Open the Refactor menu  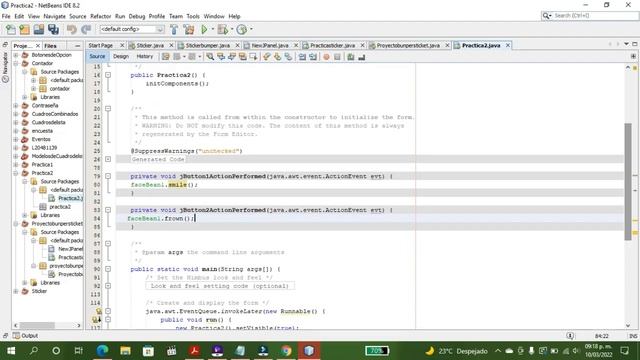(100, 16)
